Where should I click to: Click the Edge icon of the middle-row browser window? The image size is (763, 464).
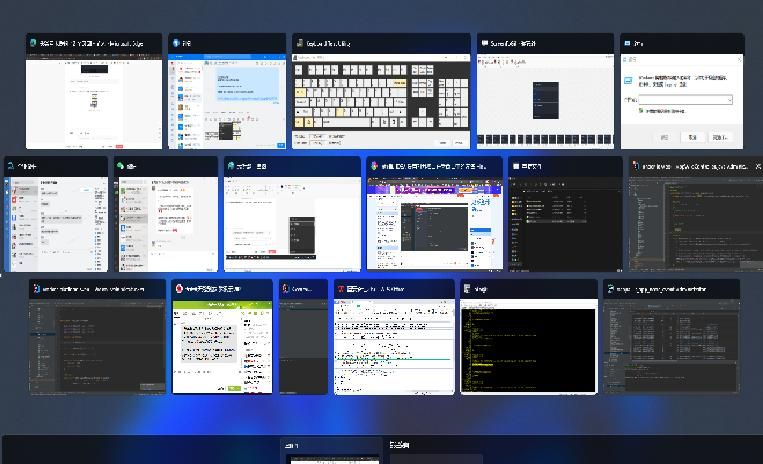coord(231,166)
